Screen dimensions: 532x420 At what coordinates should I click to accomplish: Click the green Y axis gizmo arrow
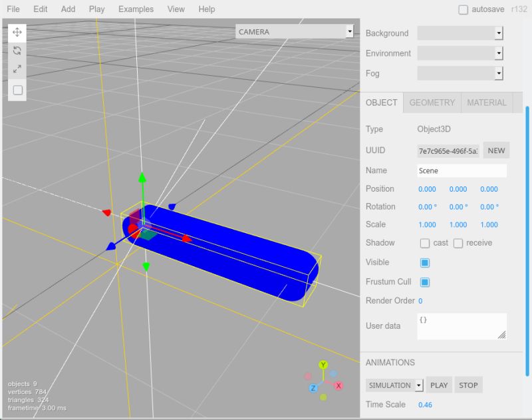(142, 178)
